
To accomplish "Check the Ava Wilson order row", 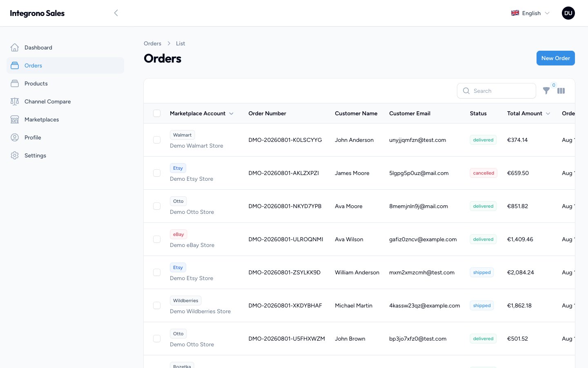I will coord(157,239).
